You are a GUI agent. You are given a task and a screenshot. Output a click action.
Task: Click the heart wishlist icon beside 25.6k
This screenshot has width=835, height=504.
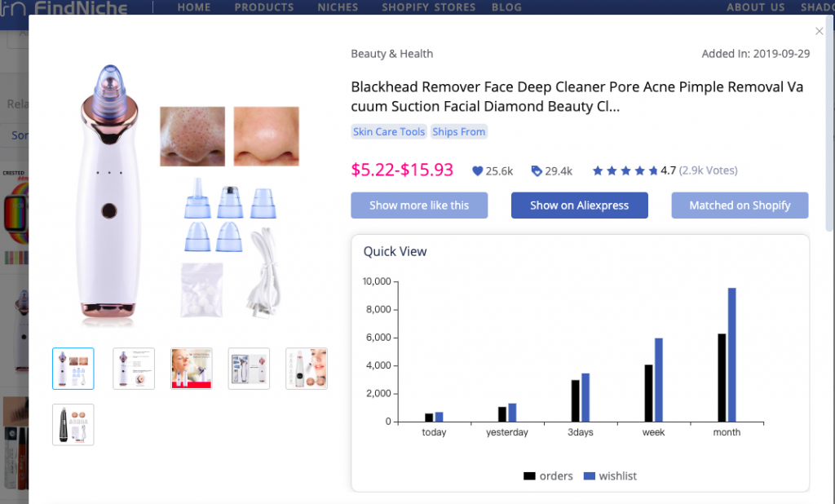pos(477,171)
